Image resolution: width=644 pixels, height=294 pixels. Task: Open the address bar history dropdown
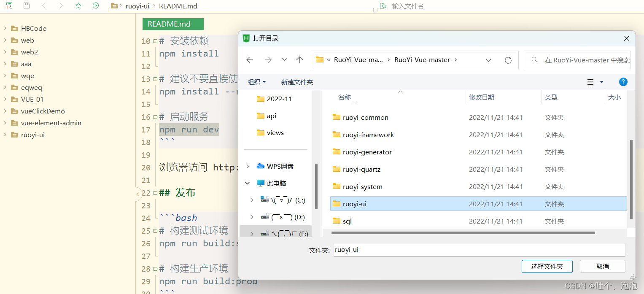(x=488, y=60)
